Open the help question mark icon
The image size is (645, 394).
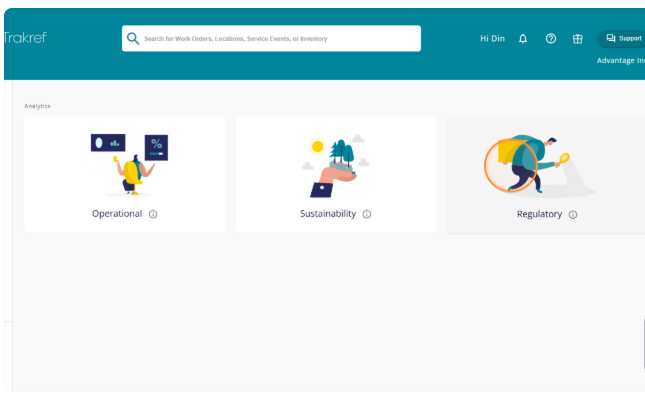pos(551,39)
